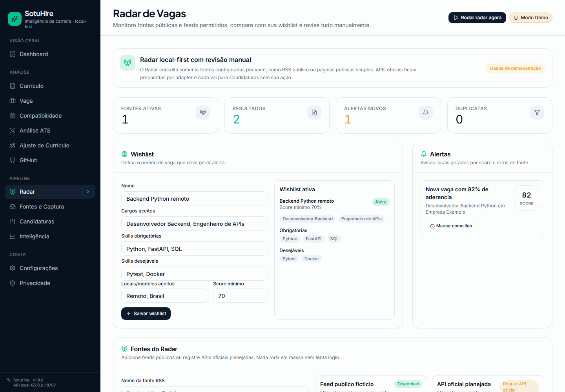565x392 pixels.
Task: Click the status bar activity icon
Action: coord(9,380)
